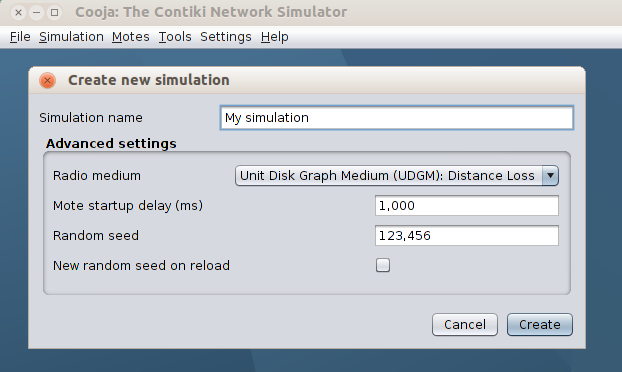This screenshot has height=372, width=622.
Task: Select the Unit Disk Graph Medium combo box
Action: pyautogui.click(x=397, y=176)
